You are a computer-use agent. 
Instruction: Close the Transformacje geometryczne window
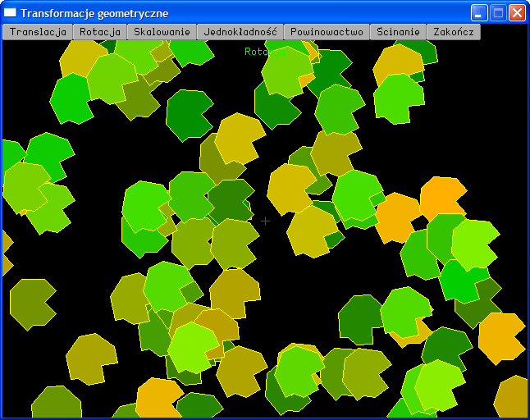(x=517, y=13)
